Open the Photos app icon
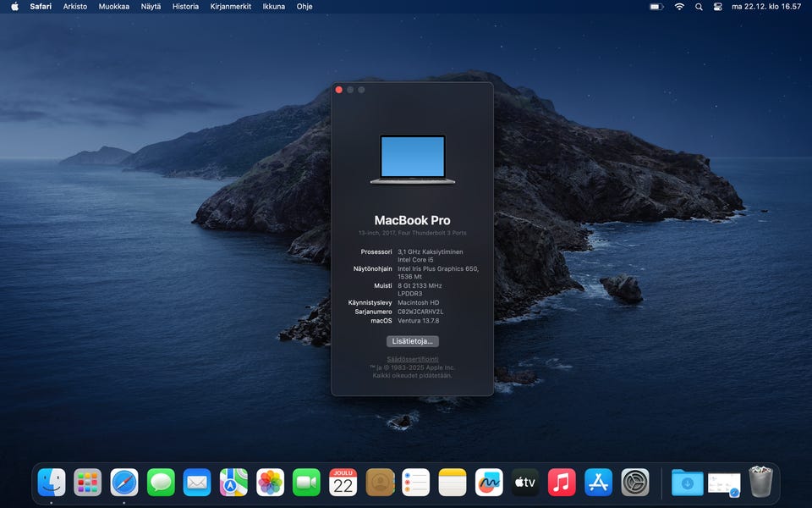 click(x=271, y=483)
